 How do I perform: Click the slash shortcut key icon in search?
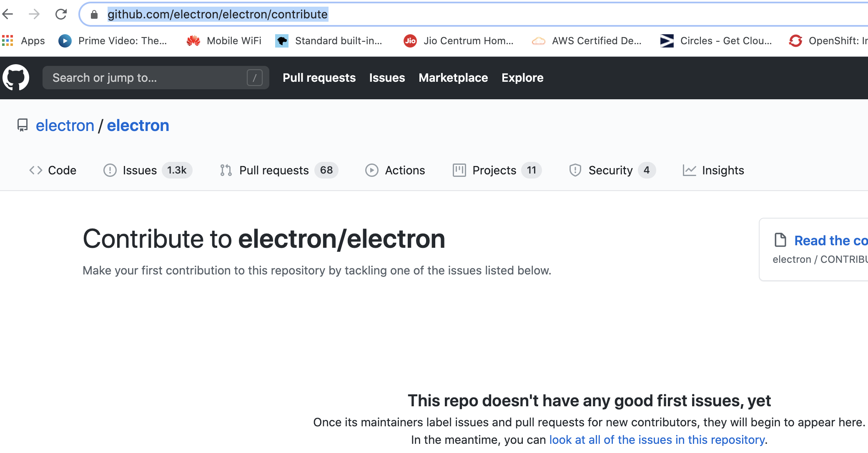click(x=254, y=78)
